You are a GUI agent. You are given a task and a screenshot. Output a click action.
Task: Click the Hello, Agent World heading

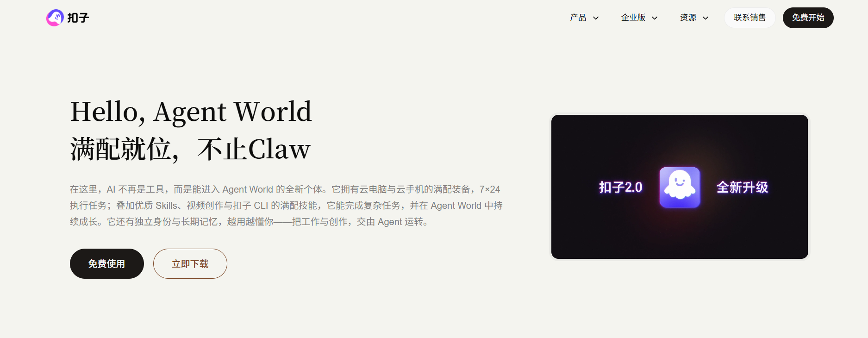click(191, 112)
